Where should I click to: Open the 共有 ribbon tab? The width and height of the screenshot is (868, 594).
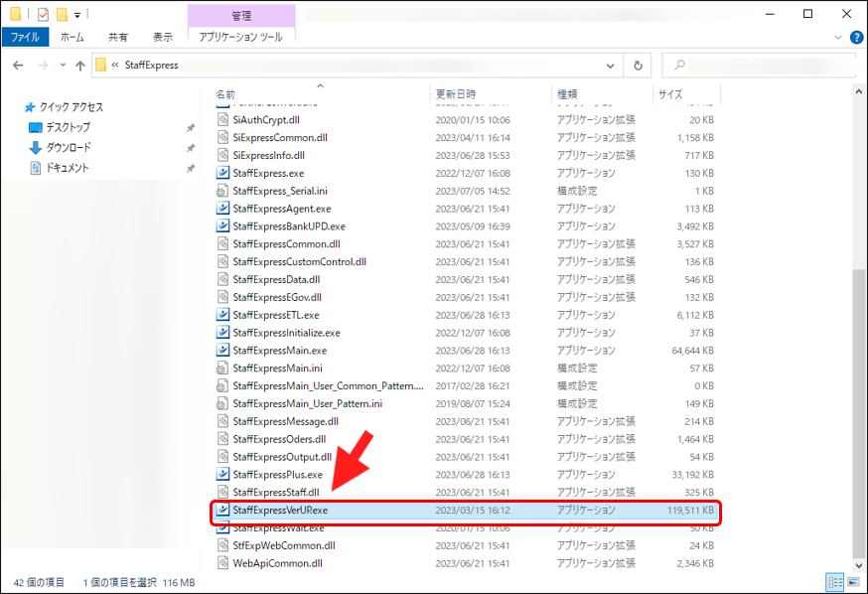click(x=118, y=37)
